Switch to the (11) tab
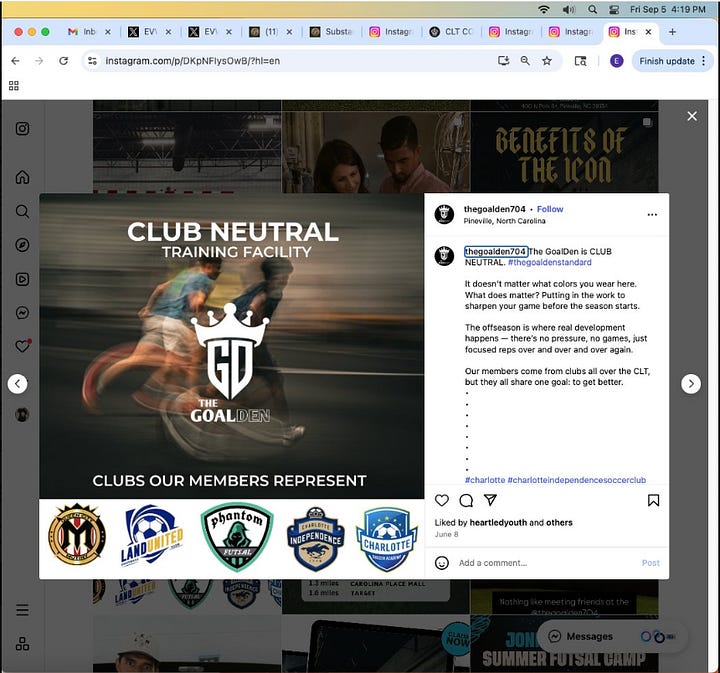Image resolution: width=720 pixels, height=673 pixels. pos(264,32)
